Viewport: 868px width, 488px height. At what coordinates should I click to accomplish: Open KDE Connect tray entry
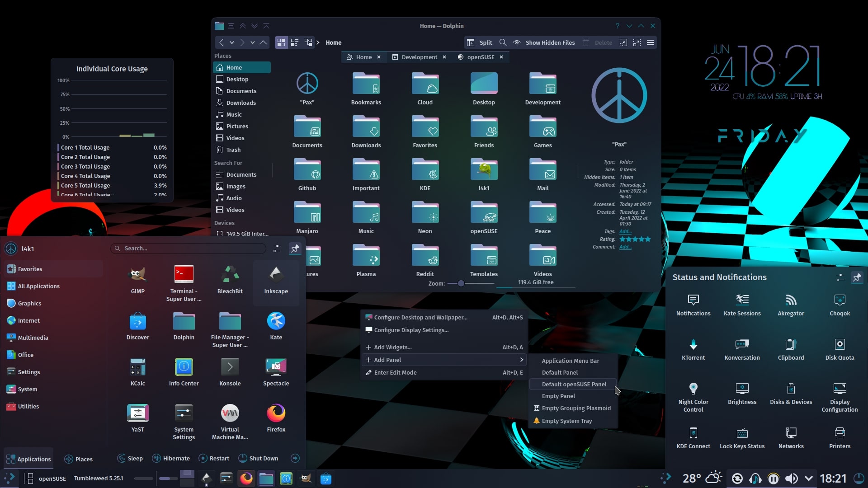(693, 438)
